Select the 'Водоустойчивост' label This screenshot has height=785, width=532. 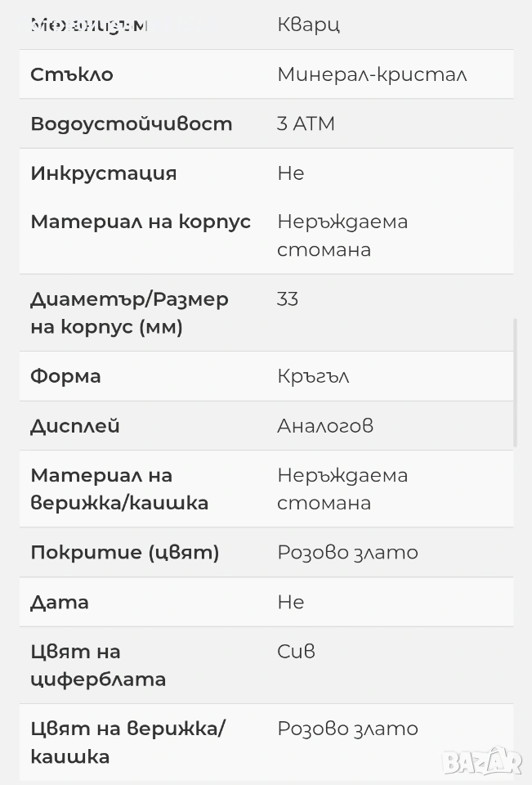click(131, 123)
